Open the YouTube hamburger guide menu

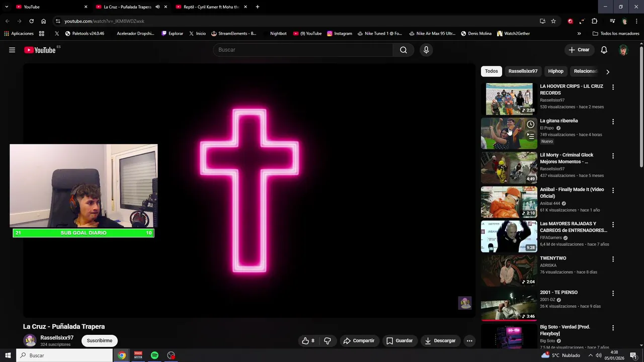point(12,50)
